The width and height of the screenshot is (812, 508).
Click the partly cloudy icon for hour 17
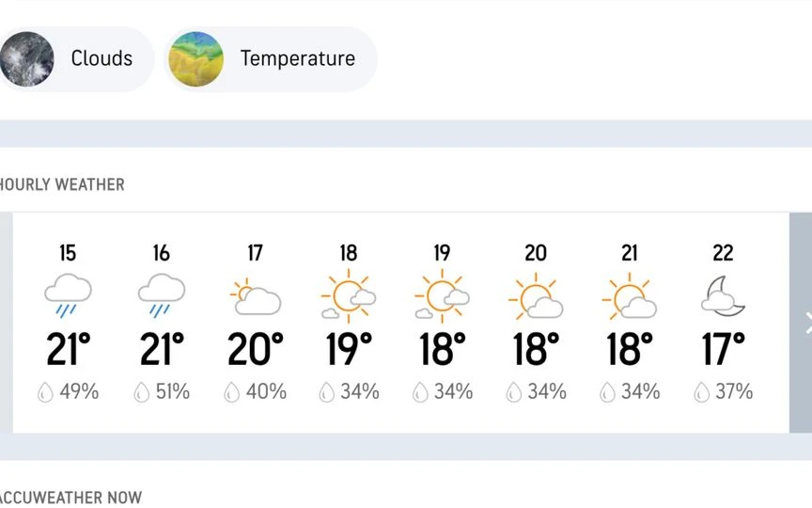(x=256, y=296)
